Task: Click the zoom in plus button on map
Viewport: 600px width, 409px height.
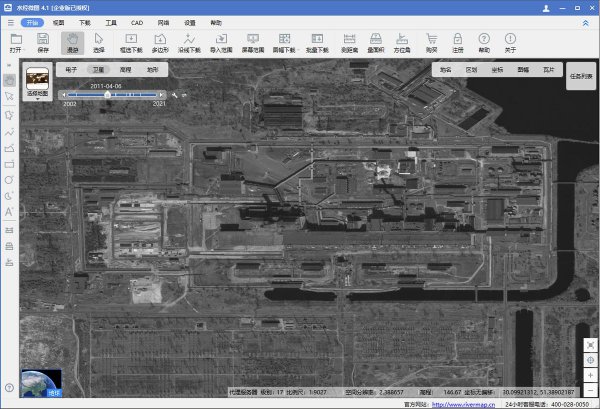Action: coord(590,374)
